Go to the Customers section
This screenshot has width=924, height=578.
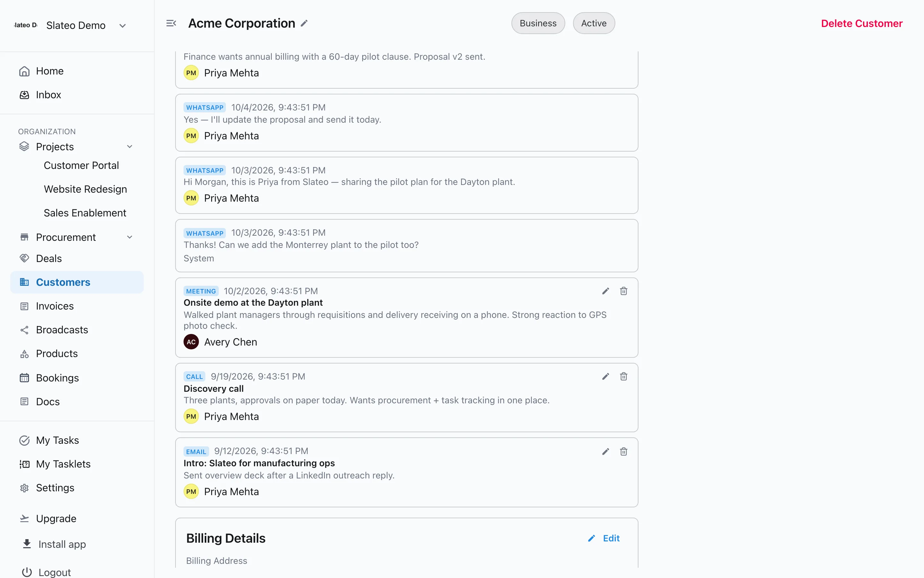[x=77, y=283]
